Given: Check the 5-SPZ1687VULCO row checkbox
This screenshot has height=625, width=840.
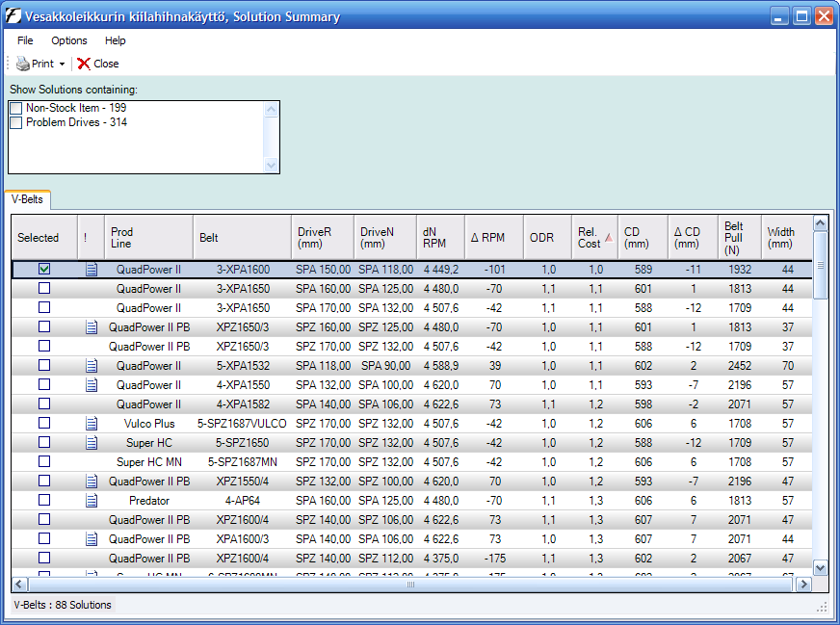Looking at the screenshot, I should (44, 423).
